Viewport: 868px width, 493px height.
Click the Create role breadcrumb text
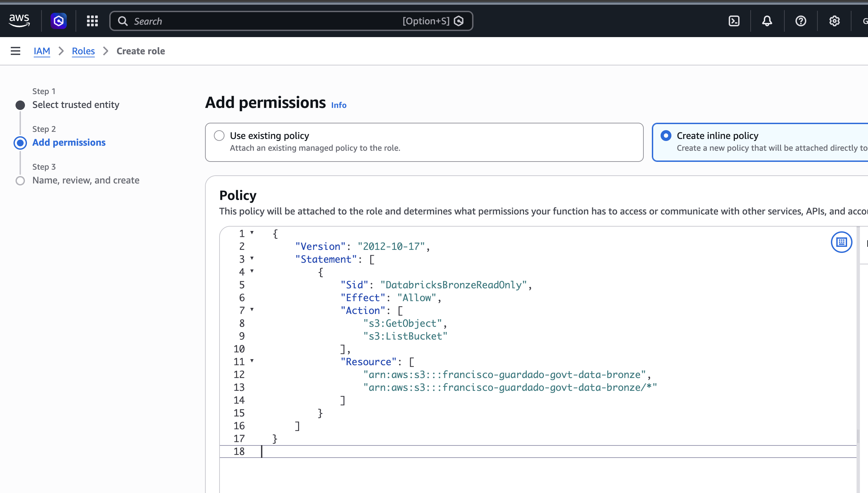tap(141, 51)
